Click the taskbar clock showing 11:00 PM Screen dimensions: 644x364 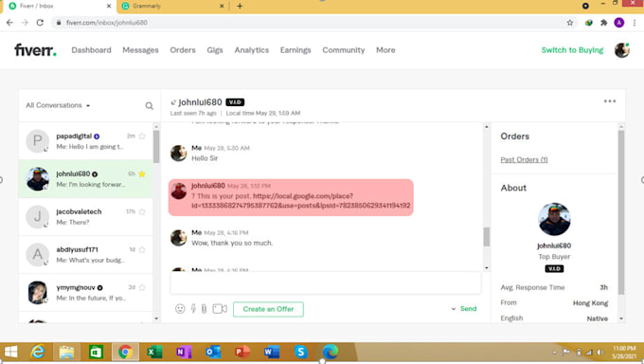point(624,353)
